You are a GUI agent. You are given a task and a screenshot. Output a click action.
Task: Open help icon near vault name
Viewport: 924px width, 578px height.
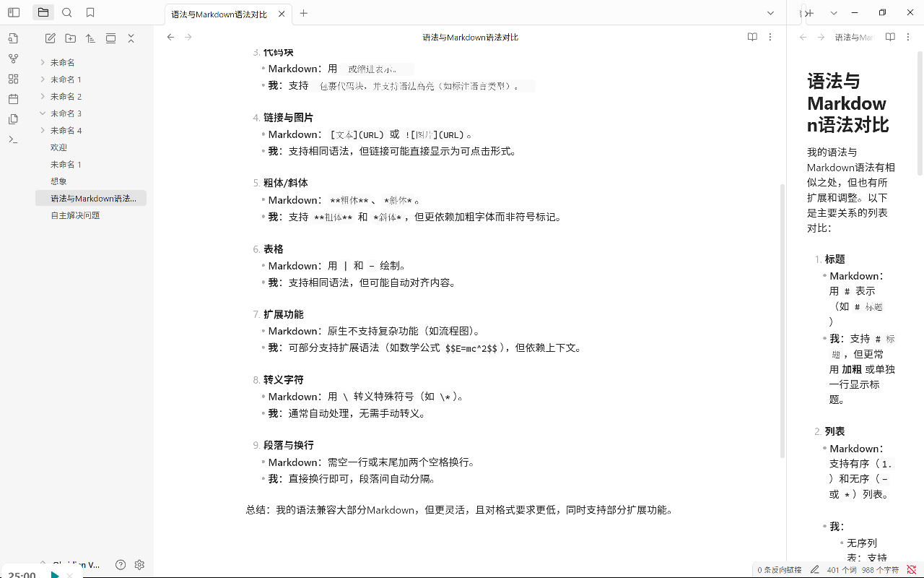click(x=121, y=565)
